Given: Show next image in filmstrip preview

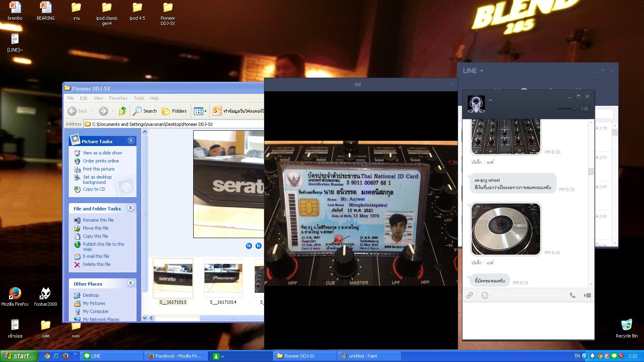Looking at the screenshot, I should pyautogui.click(x=258, y=246).
